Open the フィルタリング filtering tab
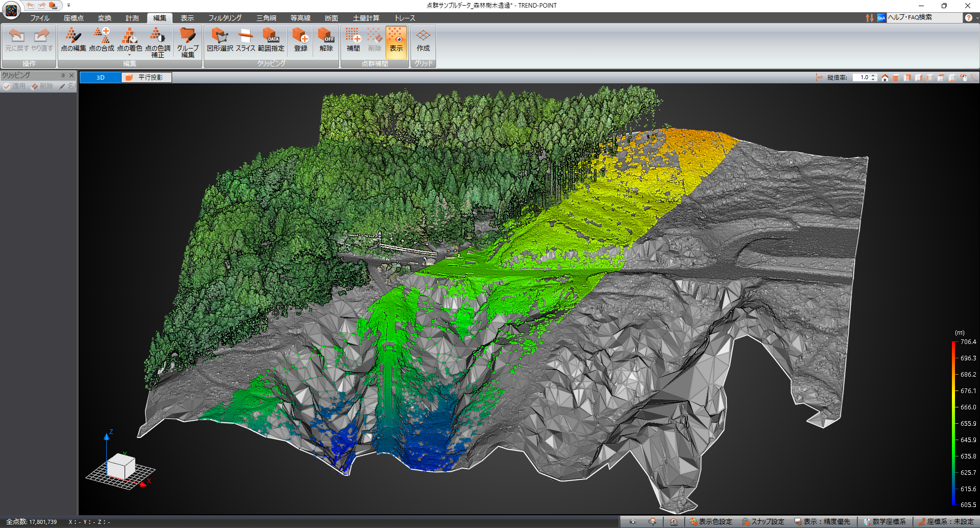This screenshot has width=980, height=528. (225, 18)
